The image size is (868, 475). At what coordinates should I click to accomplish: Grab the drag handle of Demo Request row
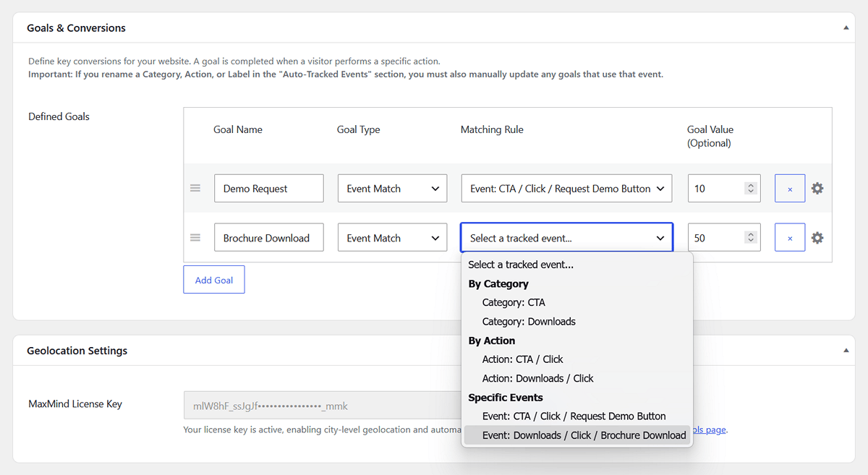[x=195, y=188]
